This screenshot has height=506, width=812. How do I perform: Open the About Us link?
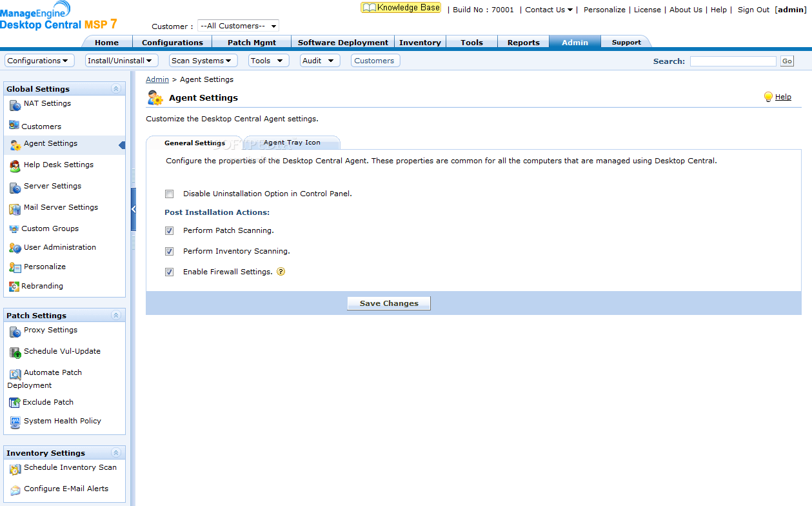[x=686, y=10]
